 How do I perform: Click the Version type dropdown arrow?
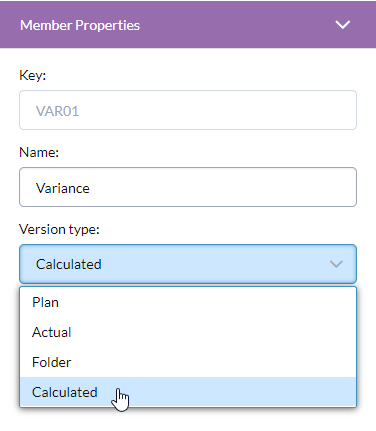(336, 264)
